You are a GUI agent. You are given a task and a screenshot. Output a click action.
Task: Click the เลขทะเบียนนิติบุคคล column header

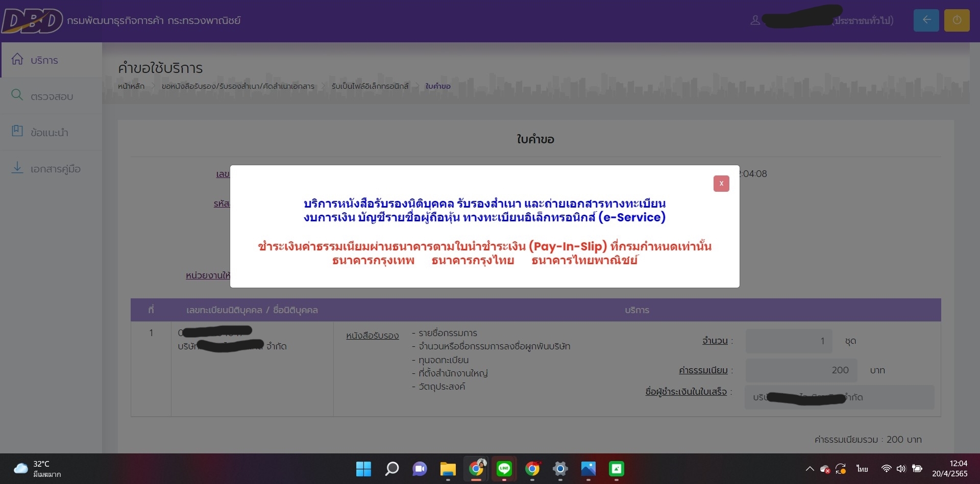[x=252, y=310]
